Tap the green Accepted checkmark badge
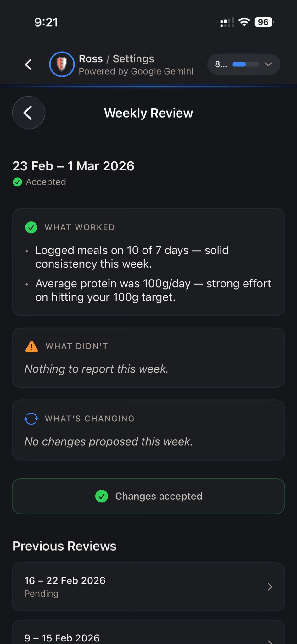The height and width of the screenshot is (644, 297). pyautogui.click(x=17, y=182)
